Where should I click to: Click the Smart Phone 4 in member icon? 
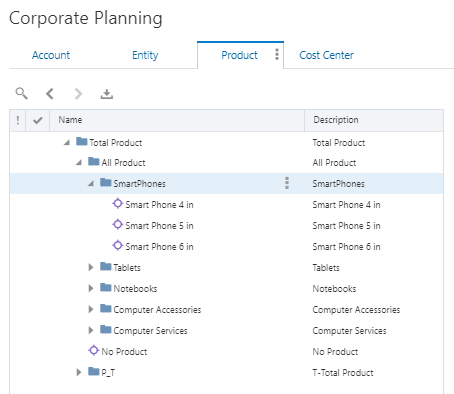coord(117,203)
